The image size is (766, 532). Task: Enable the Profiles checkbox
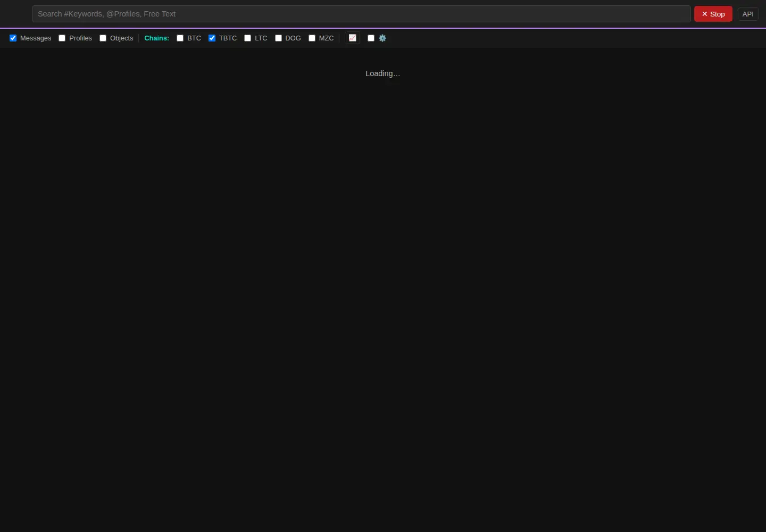pyautogui.click(x=62, y=38)
